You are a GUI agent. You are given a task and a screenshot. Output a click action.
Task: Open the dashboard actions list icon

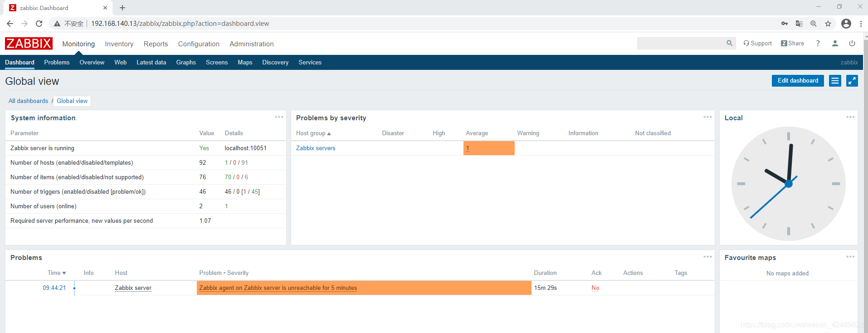(x=835, y=81)
